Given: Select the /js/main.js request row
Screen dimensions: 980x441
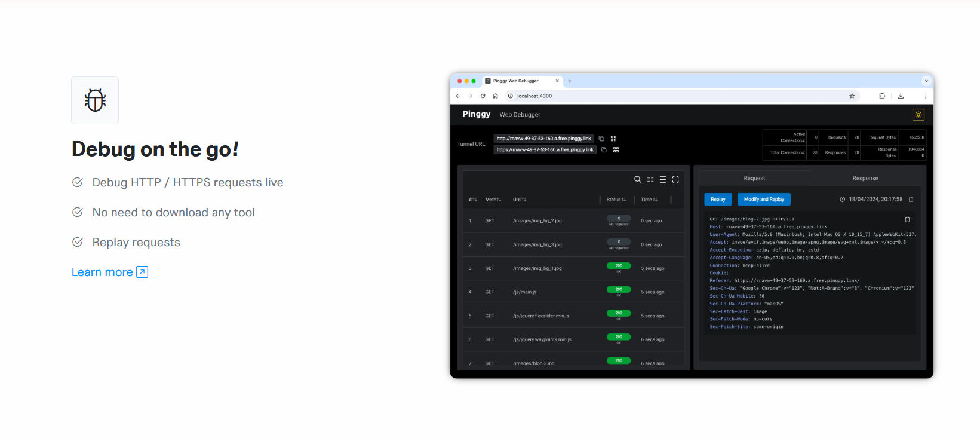Looking at the screenshot, I should point(573,292).
